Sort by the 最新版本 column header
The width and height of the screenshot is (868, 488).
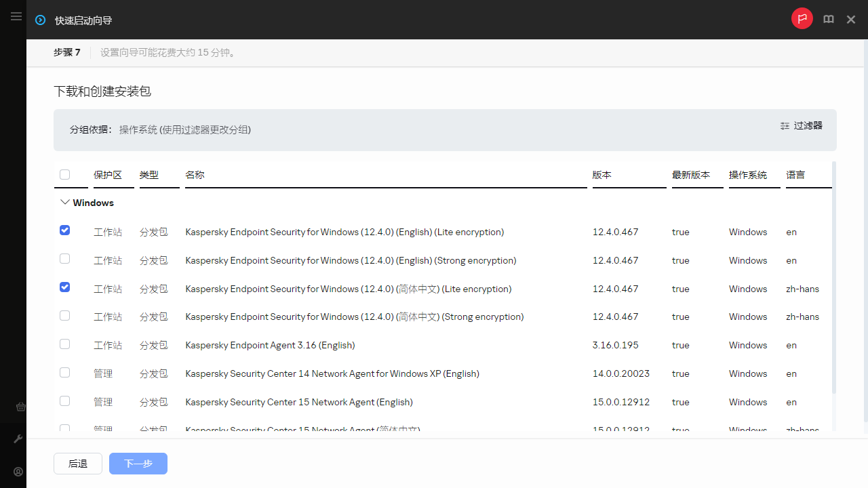click(x=691, y=175)
